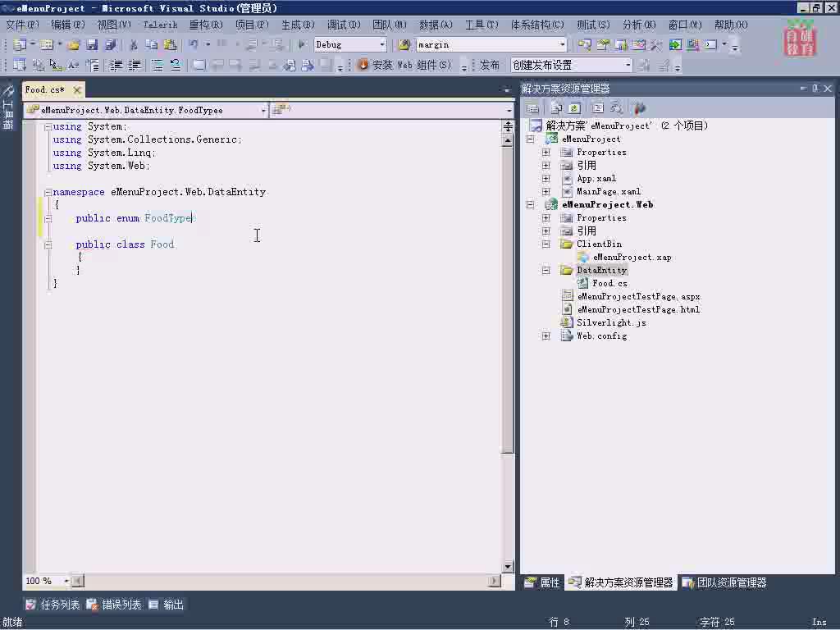Close the Food.cs* tab with X
Viewport: 840px width, 630px height.
point(77,90)
